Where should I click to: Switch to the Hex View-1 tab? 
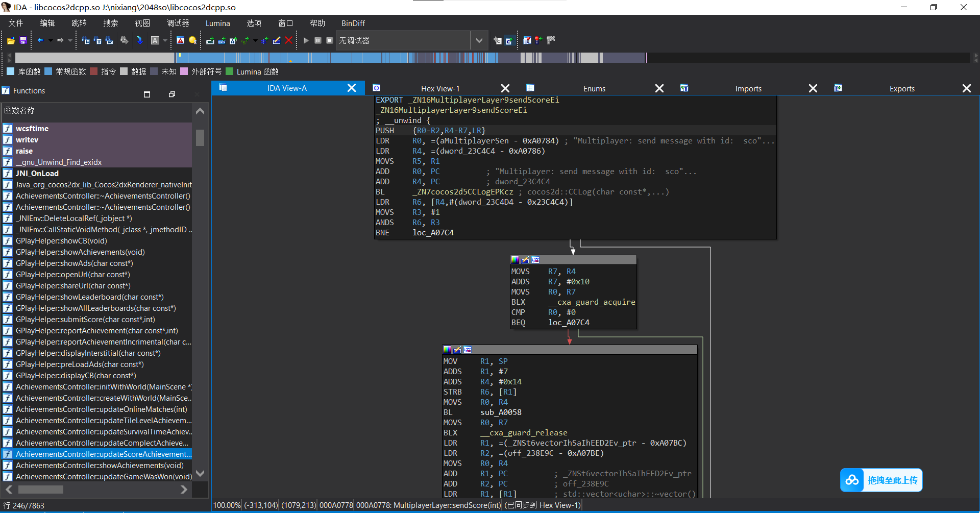[x=440, y=88]
